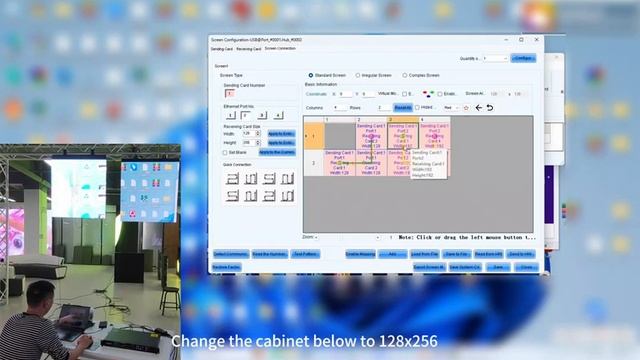Click Apply to Entire button beside Height
Image resolution: width=640 pixels, height=360 pixels.
281,143
